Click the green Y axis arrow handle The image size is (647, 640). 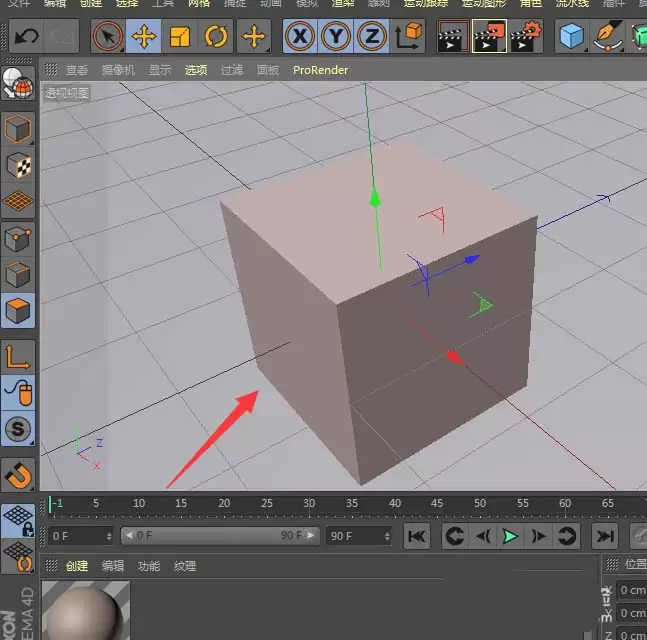click(375, 198)
